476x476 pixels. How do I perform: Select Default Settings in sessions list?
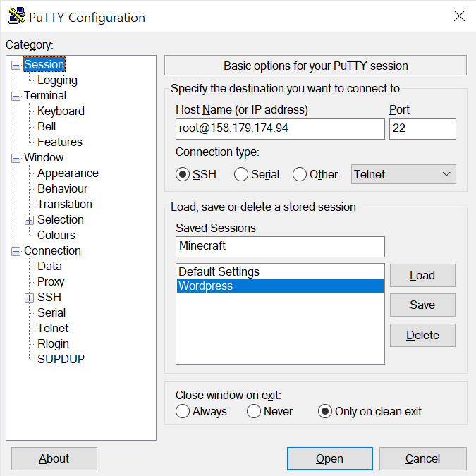click(x=280, y=271)
